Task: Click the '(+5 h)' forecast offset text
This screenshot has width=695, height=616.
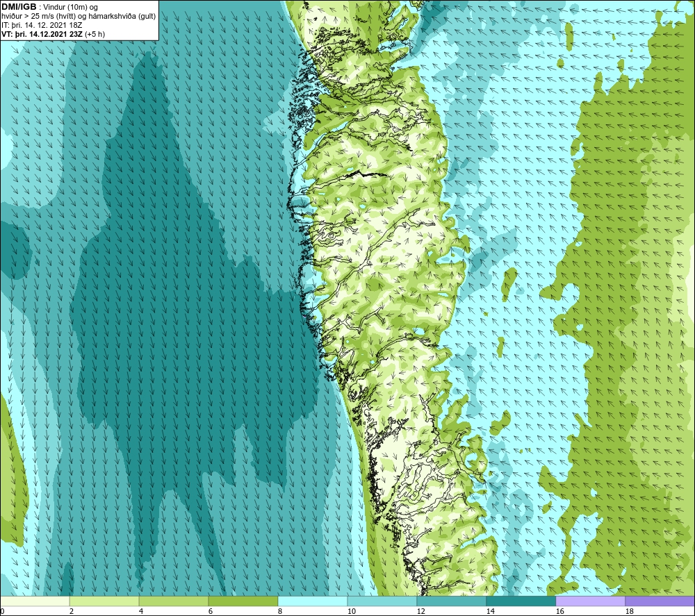Action: point(95,34)
